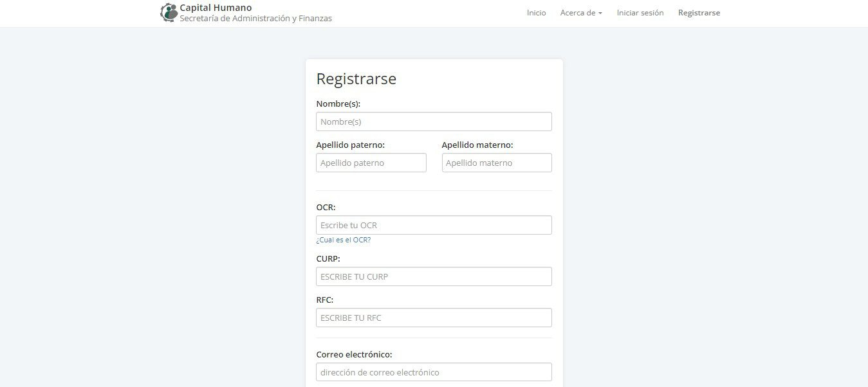Viewport: 868px width, 387px height.
Task: Click the Nombre(s): label
Action: click(x=338, y=104)
